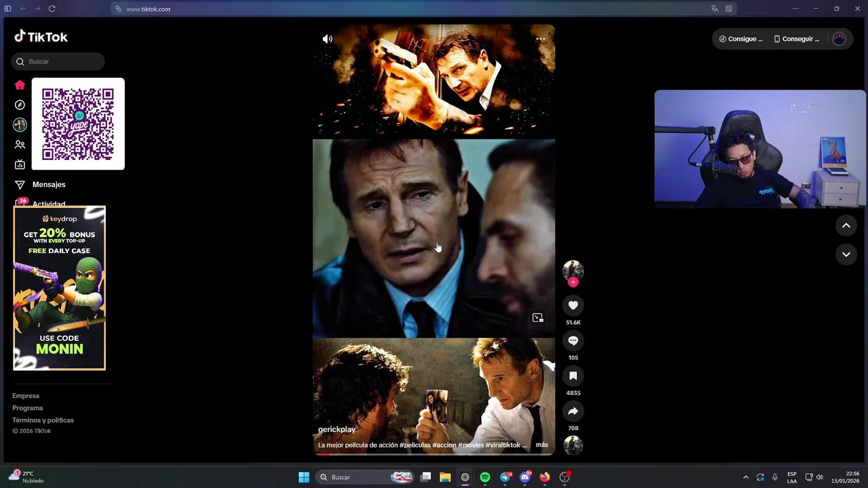
Task: Open the Explore compass icon in sidebar
Action: (x=20, y=105)
